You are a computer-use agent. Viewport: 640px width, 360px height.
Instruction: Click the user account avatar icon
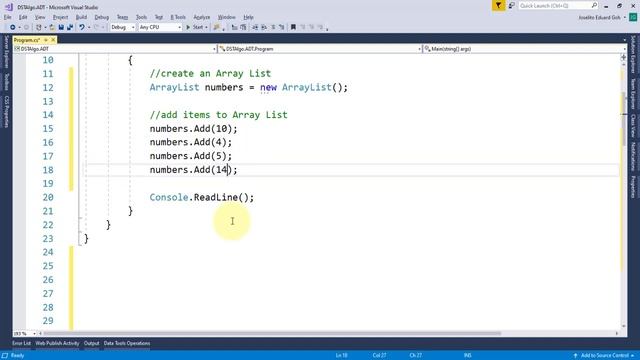pyautogui.click(x=633, y=17)
